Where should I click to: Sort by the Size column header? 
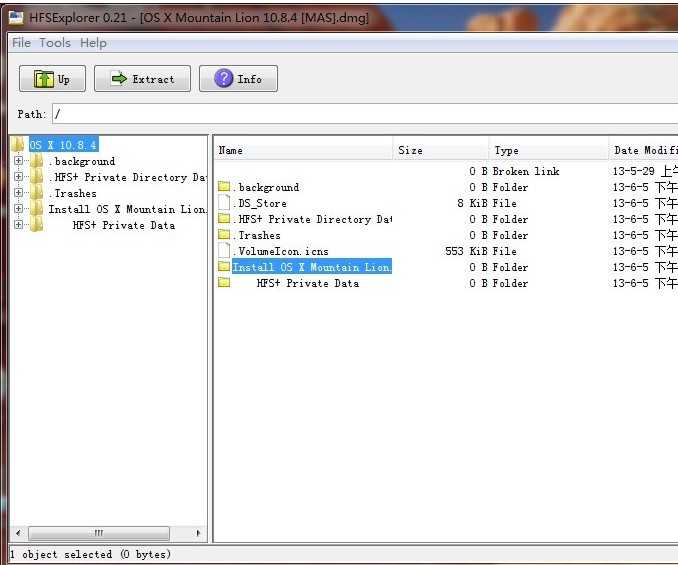441,150
